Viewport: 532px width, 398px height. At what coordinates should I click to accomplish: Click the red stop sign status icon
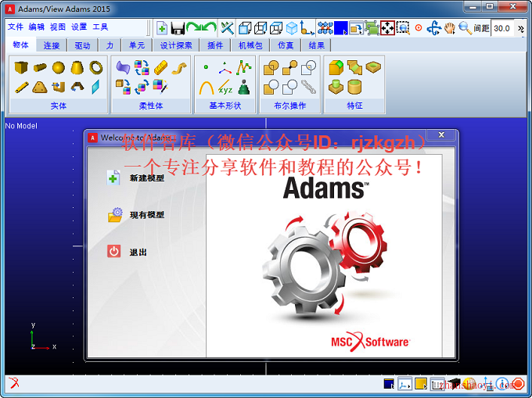(x=518, y=384)
